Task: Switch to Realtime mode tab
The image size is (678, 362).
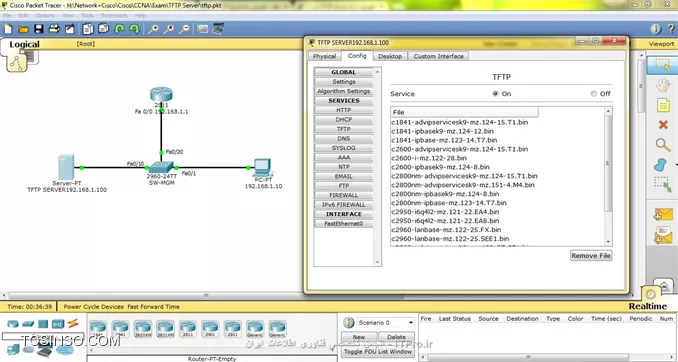Action: pyautogui.click(x=648, y=306)
